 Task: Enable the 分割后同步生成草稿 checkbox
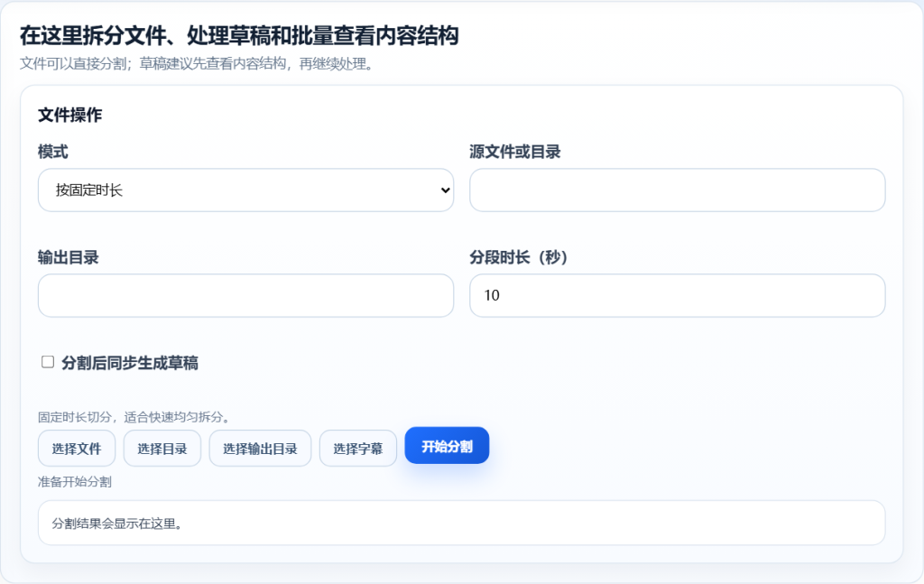point(48,362)
